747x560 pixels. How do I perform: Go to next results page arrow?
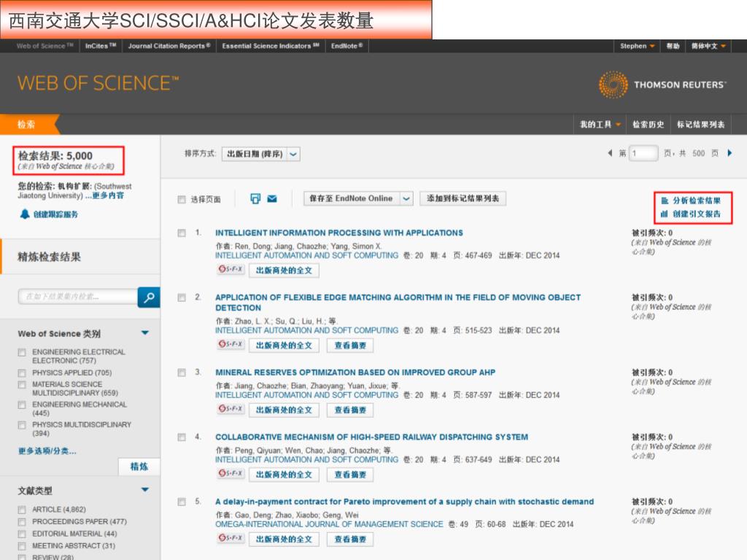[729, 153]
